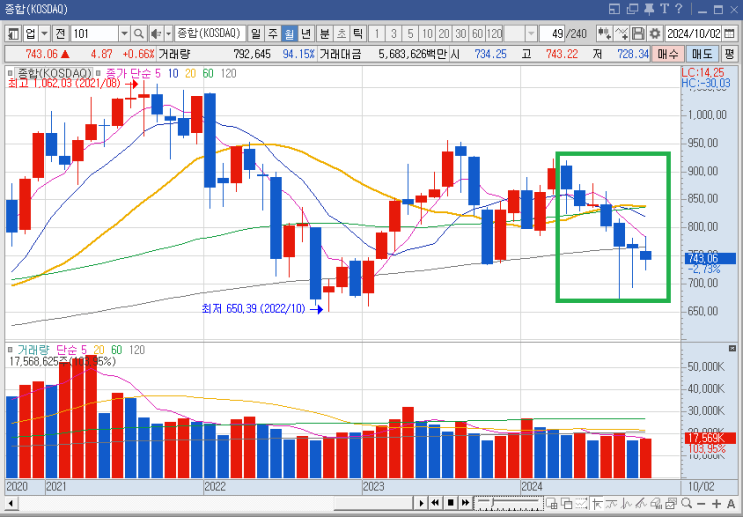Open the code 101 dropdown arrow

pyautogui.click(x=125, y=34)
